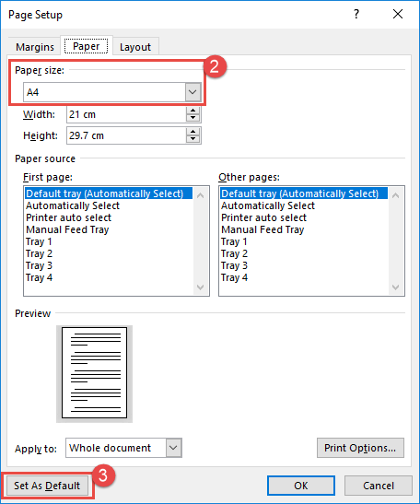Select Tray 1 in Other pages list

pos(304,241)
